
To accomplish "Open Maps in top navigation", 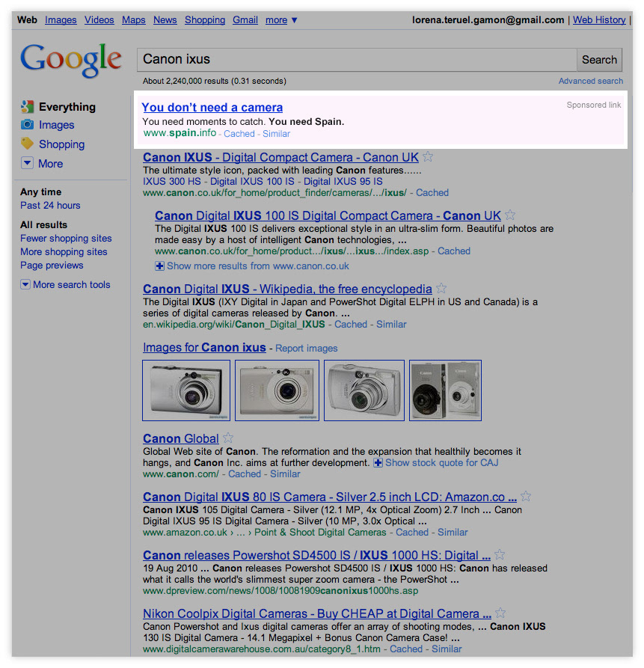I will (134, 20).
